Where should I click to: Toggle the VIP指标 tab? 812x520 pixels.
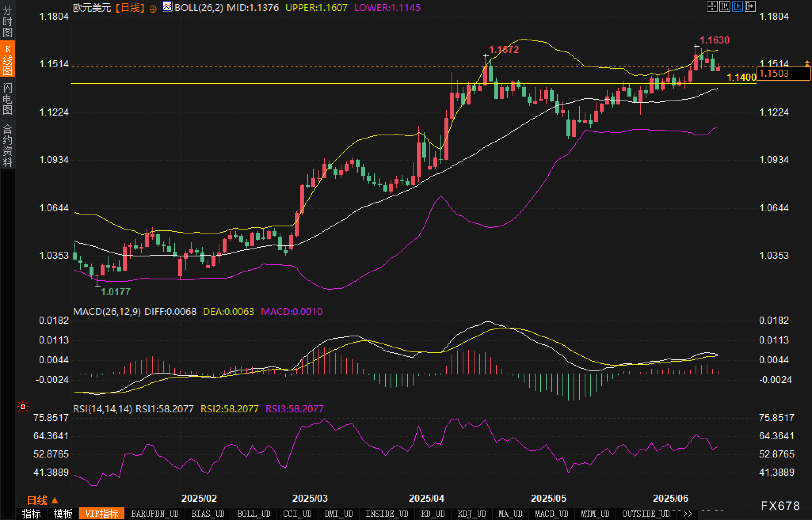click(x=102, y=514)
